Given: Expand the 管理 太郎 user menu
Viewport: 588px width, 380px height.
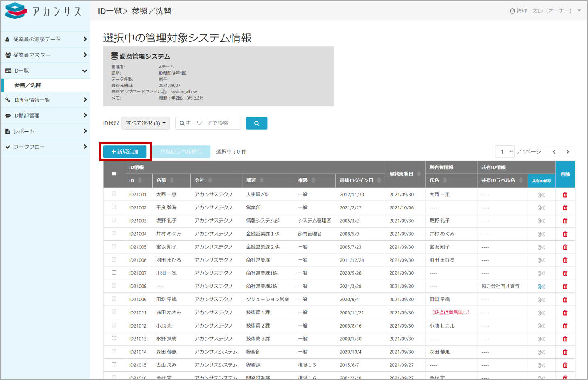Looking at the screenshot, I should pyautogui.click(x=545, y=11).
